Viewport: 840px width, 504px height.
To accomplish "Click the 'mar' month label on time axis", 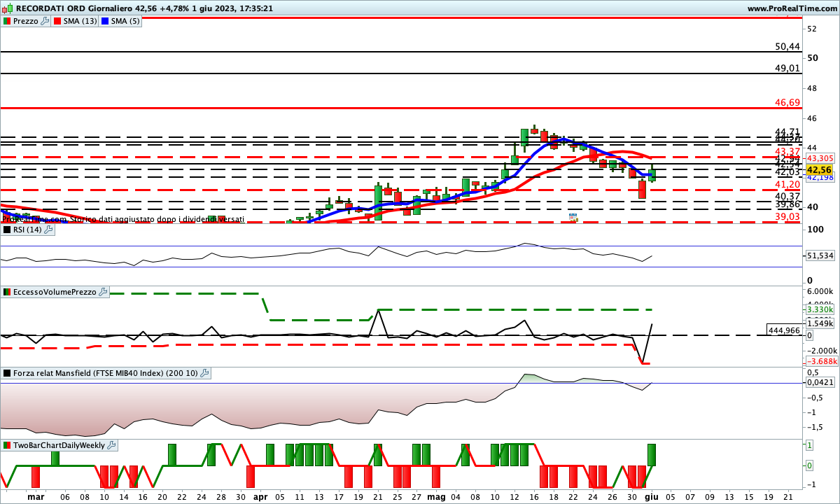I will [x=36, y=496].
